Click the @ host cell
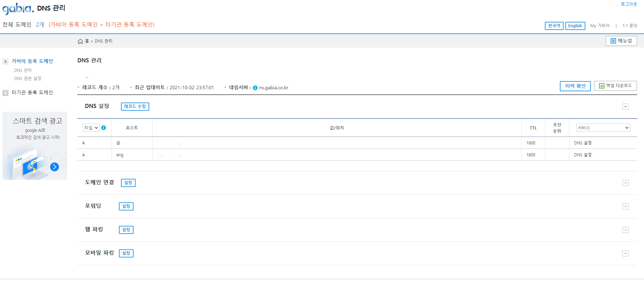644x282 pixels. 132,143
